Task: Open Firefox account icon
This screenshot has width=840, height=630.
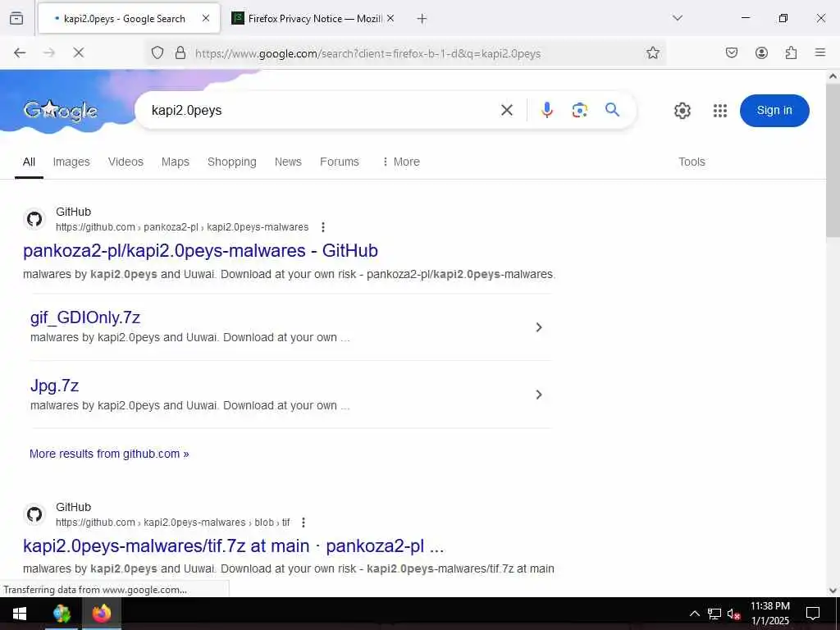Action: [x=761, y=52]
